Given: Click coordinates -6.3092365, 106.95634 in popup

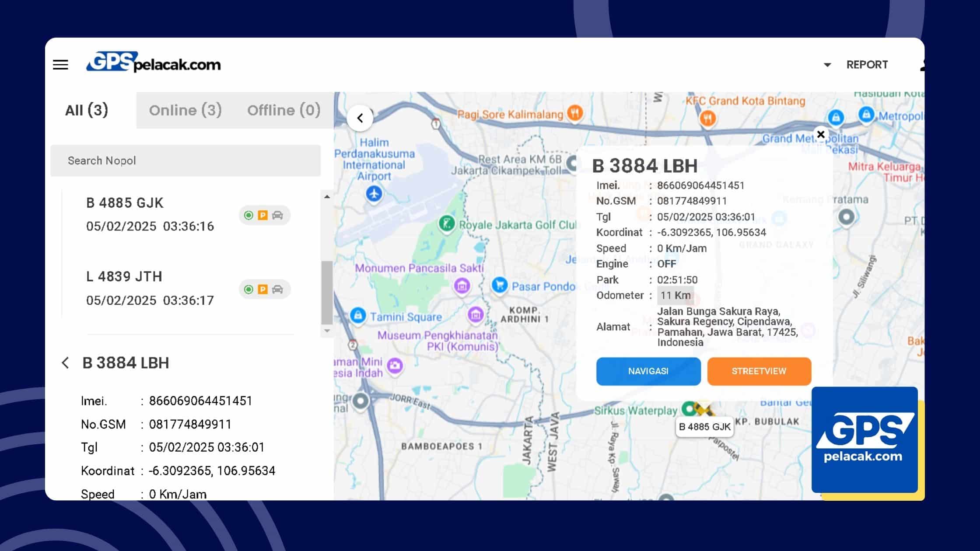Looking at the screenshot, I should pos(711,232).
